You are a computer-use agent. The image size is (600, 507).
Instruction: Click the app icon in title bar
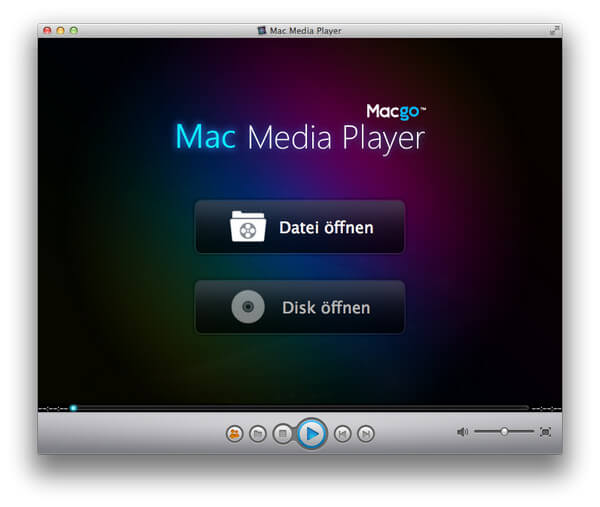(262, 30)
